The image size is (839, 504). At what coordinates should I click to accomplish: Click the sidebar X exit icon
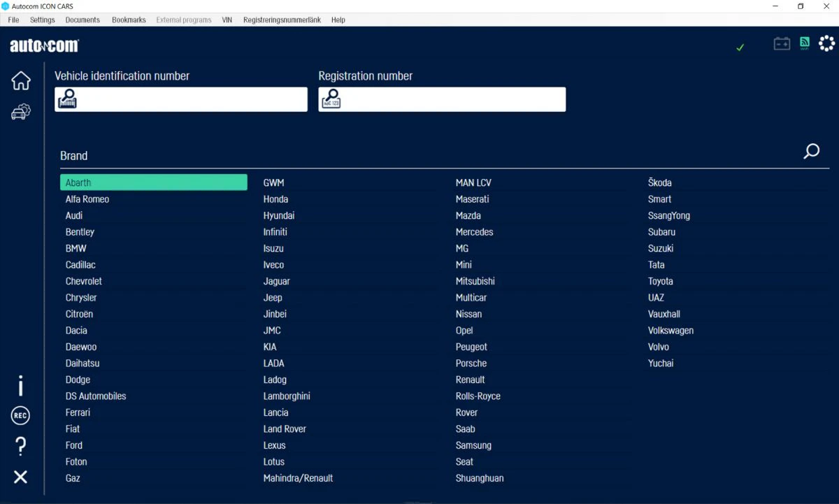[x=21, y=477]
